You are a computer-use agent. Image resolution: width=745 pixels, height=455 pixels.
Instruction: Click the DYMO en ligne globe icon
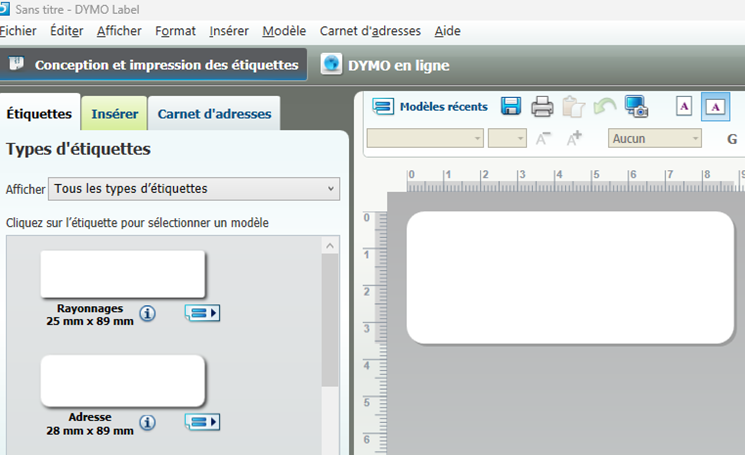click(x=331, y=64)
